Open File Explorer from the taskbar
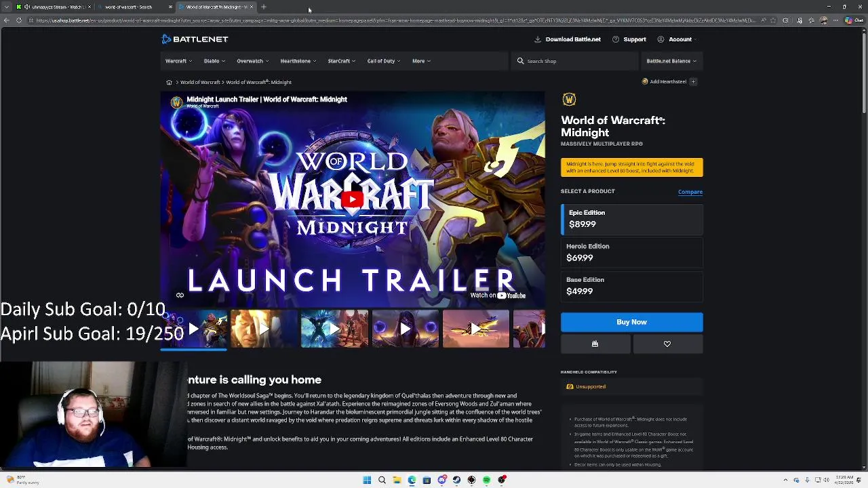Viewport: 868px width, 488px height. click(397, 480)
